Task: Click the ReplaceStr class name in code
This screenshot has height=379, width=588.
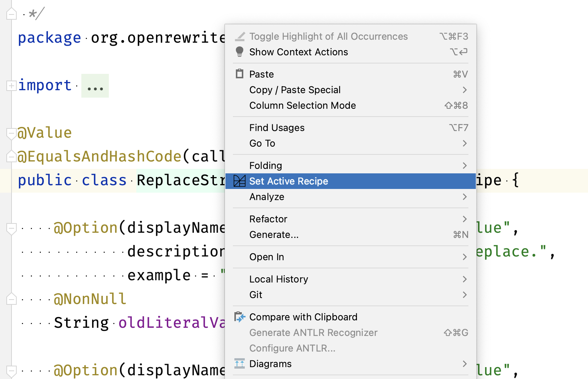Action: point(181,180)
